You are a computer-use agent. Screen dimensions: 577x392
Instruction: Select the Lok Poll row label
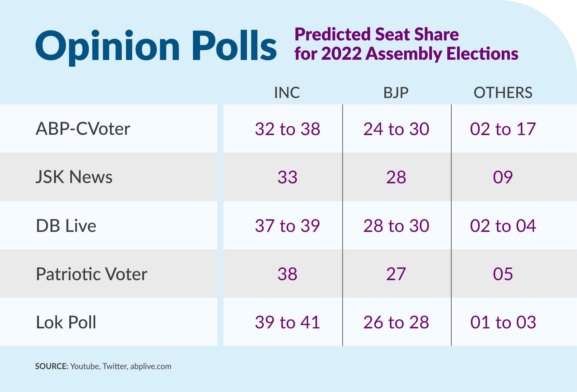(66, 322)
